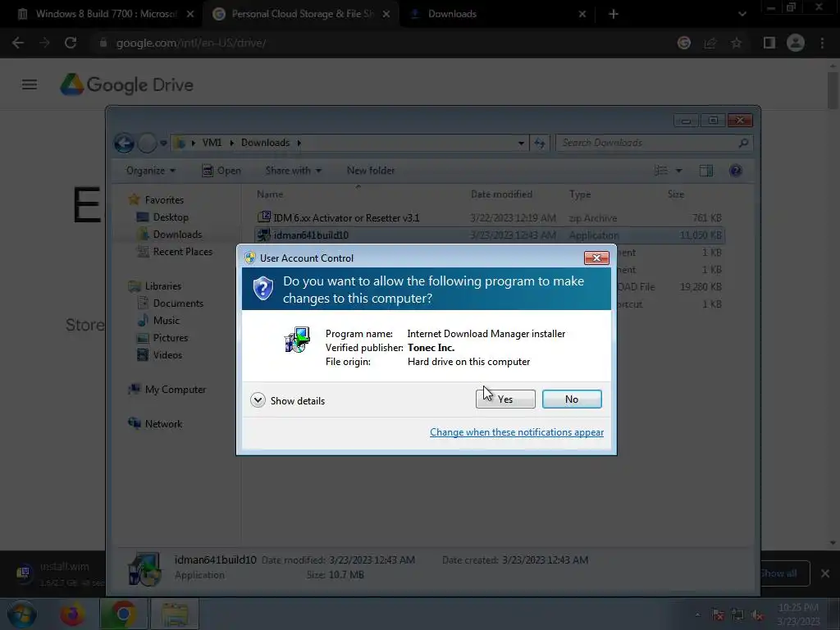The image size is (840, 630).
Task: Open Explorer recent locations dropdown arrow
Action: pos(163,143)
